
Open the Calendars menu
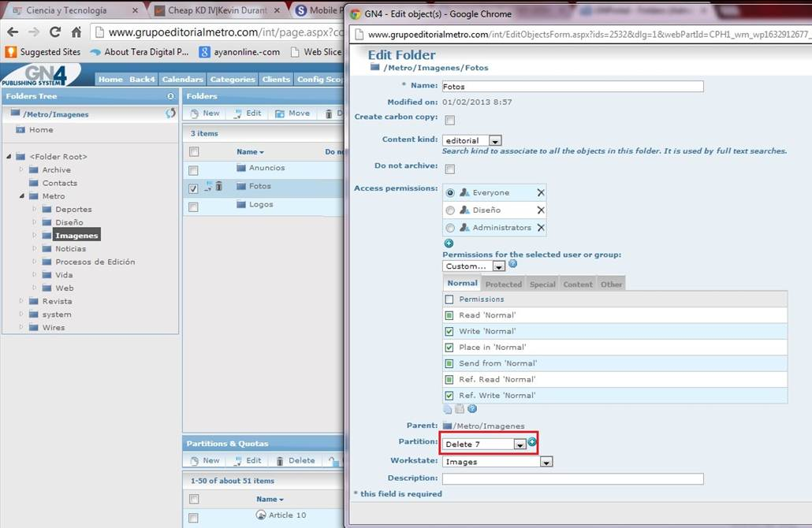pyautogui.click(x=182, y=79)
